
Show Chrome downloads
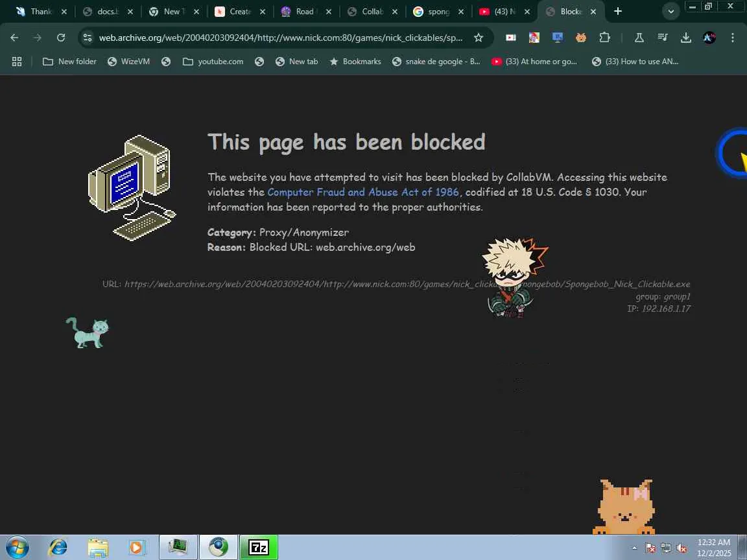coord(685,38)
